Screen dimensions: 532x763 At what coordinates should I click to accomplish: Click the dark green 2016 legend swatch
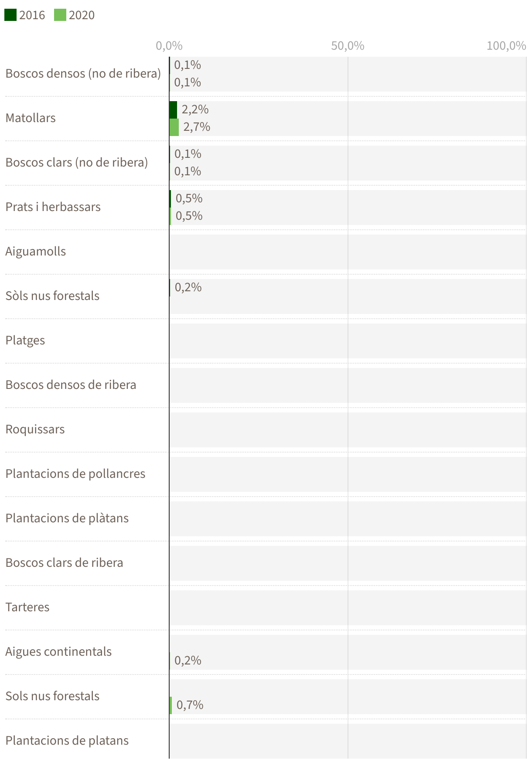tap(10, 15)
